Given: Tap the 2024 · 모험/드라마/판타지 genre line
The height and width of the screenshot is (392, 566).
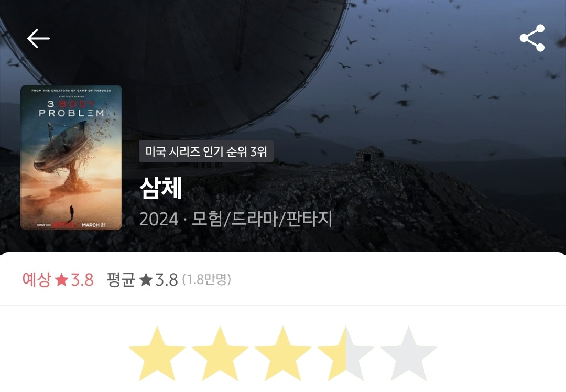Looking at the screenshot, I should (x=236, y=219).
